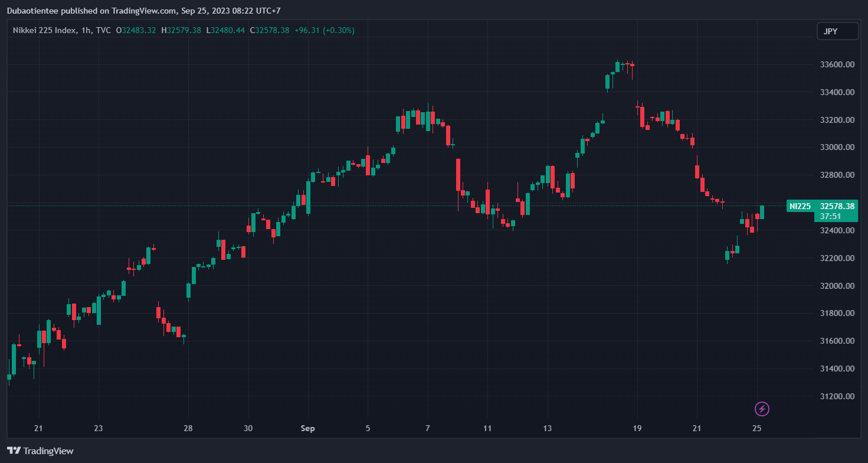
Task: Click the 31200.00 price axis label
Action: tap(837, 396)
